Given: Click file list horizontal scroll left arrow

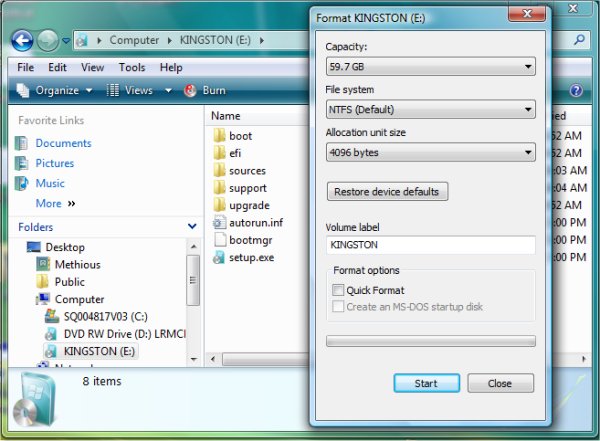Looking at the screenshot, I should tap(213, 359).
